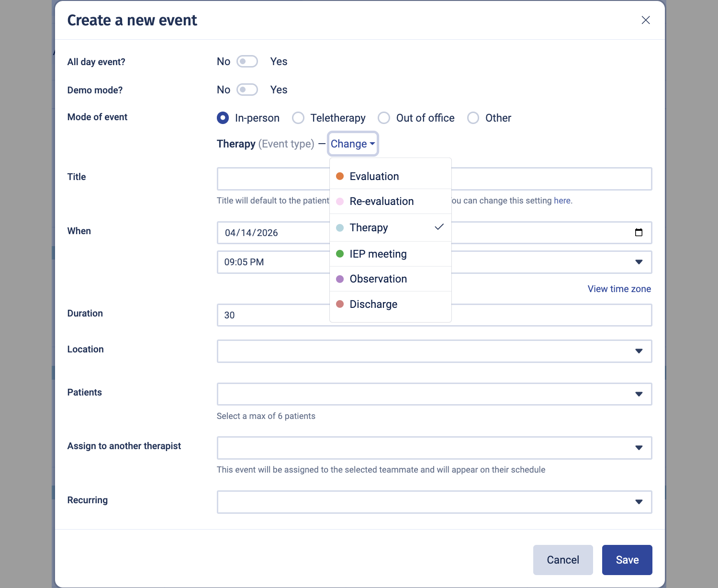
Task: Choose the Other mode radio option
Action: click(x=473, y=118)
